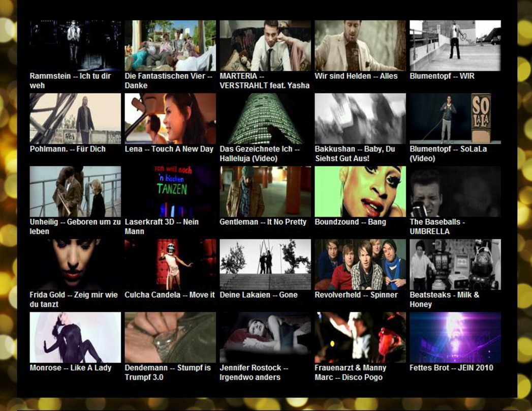Open the Pohlmann Für Dich thumbnail
532x411 pixels.
pyautogui.click(x=75, y=119)
